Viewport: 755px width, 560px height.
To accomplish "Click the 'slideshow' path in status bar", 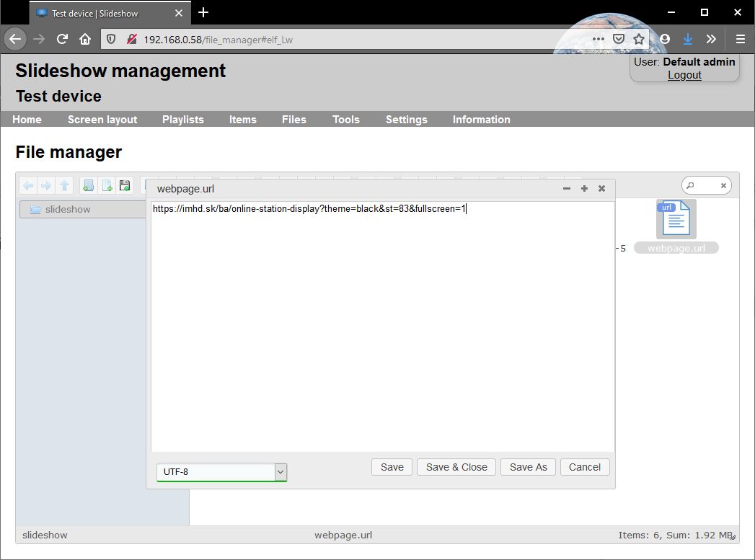I will coord(45,535).
